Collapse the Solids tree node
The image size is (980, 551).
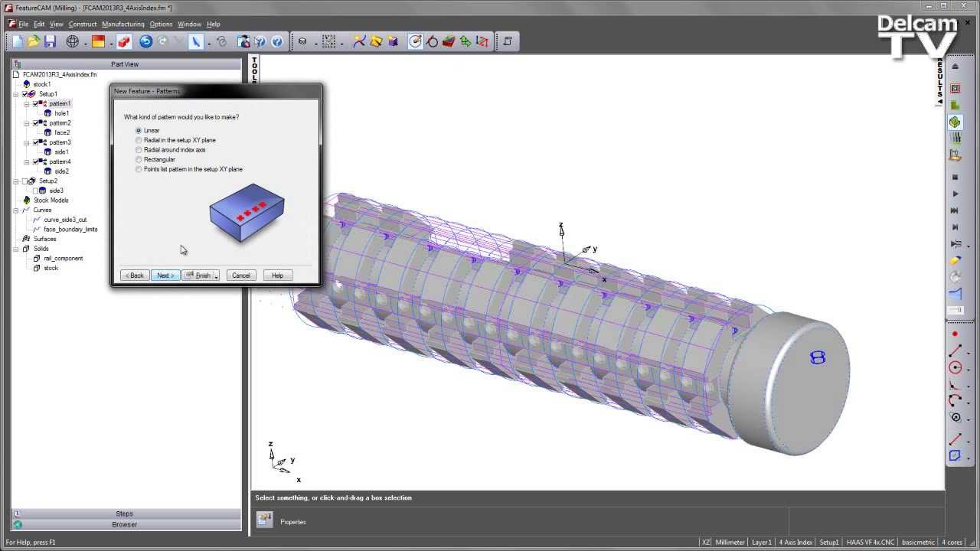point(16,249)
